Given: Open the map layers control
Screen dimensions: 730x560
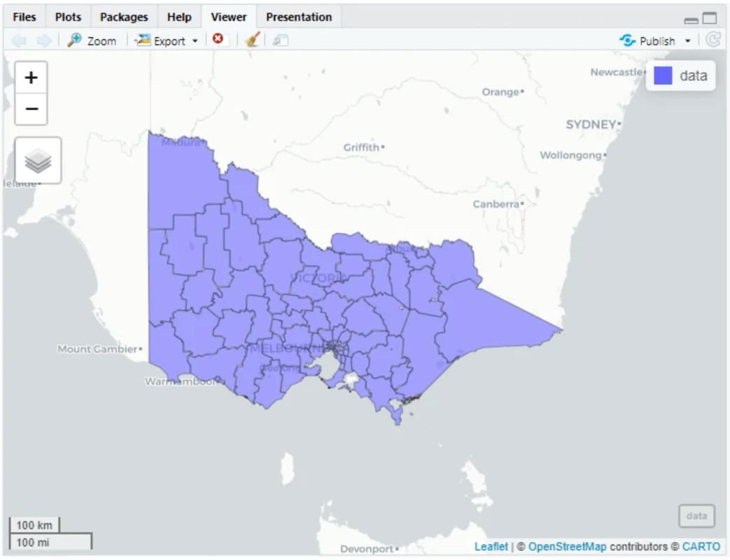Looking at the screenshot, I should [38, 160].
